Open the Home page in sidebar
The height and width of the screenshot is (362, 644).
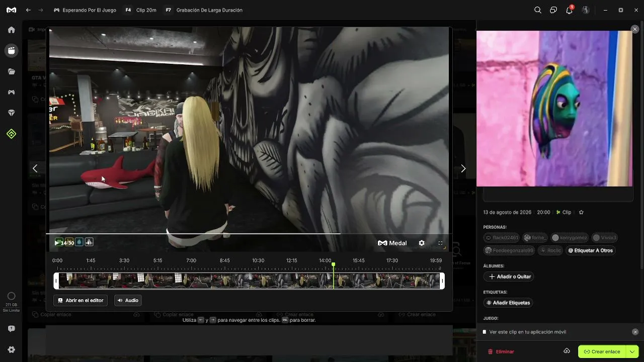[x=11, y=30]
